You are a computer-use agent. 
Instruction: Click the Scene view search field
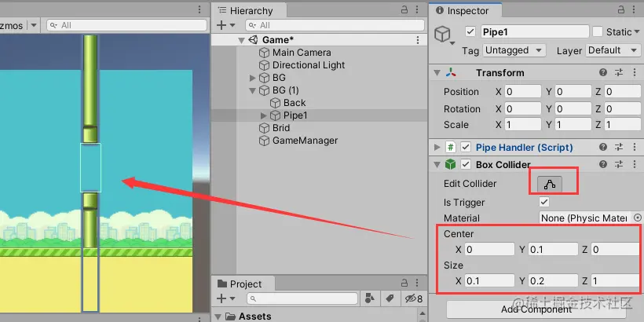click(x=127, y=25)
